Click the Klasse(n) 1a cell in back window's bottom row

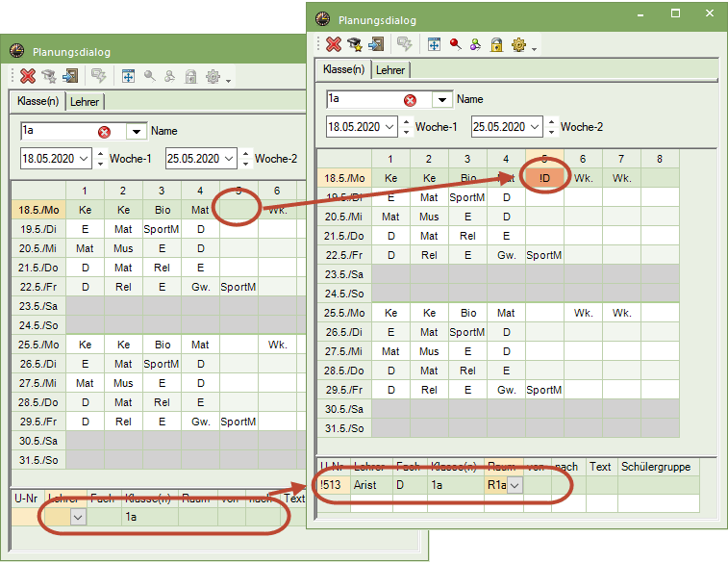coord(149,517)
